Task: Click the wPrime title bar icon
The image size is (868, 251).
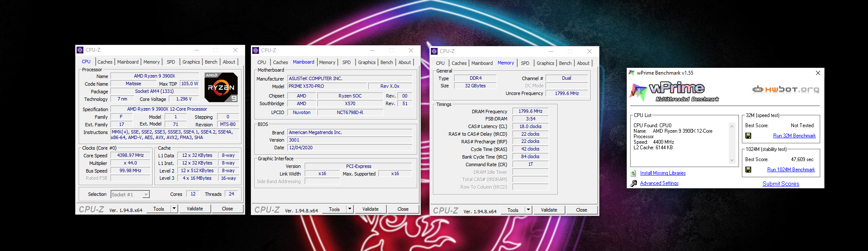Action: [x=631, y=73]
